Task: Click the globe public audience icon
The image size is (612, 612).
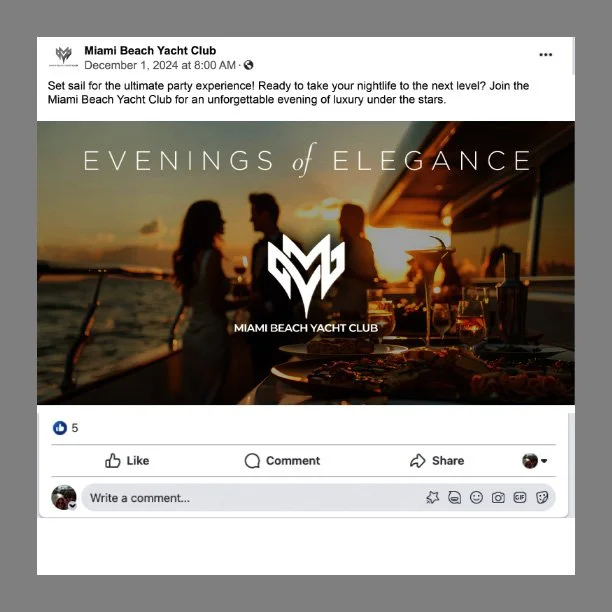Action: tap(248, 65)
